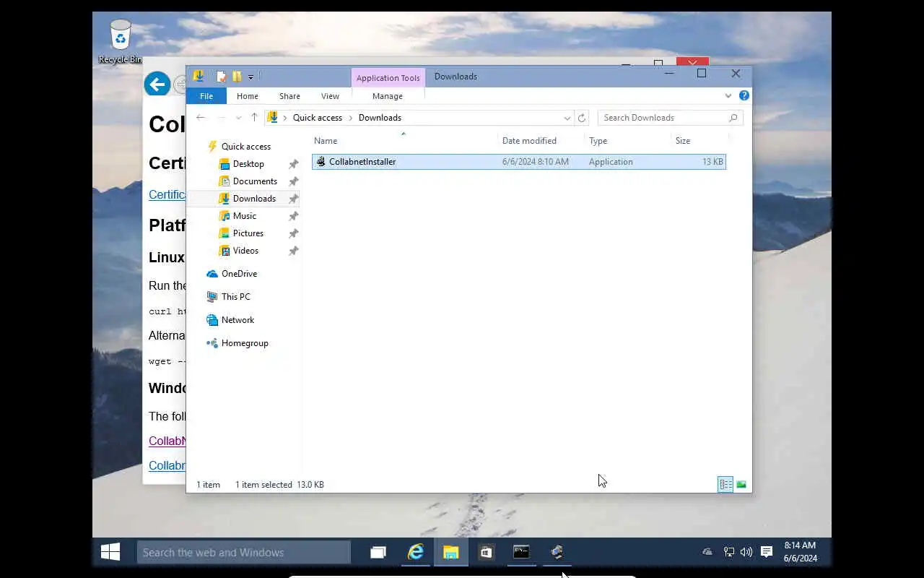This screenshot has width=924, height=578.
Task: Open Task View from the taskbar
Action: (x=378, y=553)
